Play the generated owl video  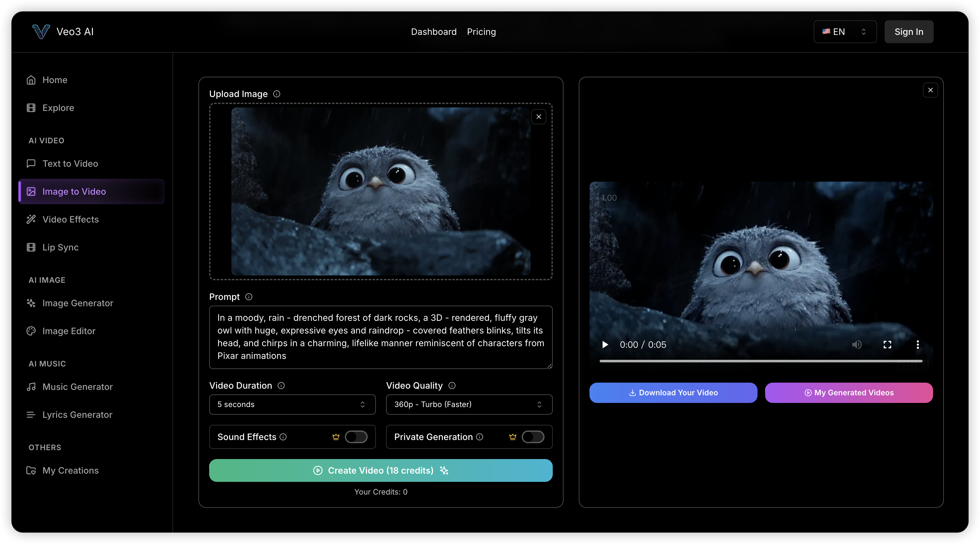605,345
